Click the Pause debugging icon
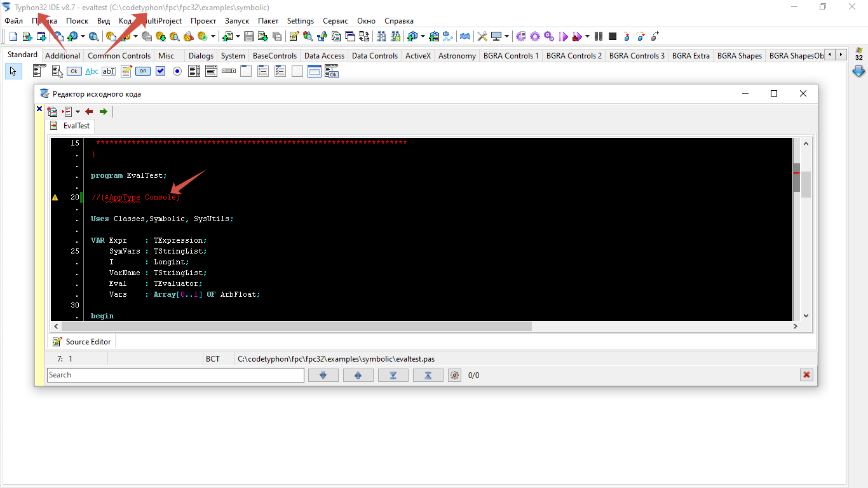Screen dimensions: 868x488 tap(599, 36)
